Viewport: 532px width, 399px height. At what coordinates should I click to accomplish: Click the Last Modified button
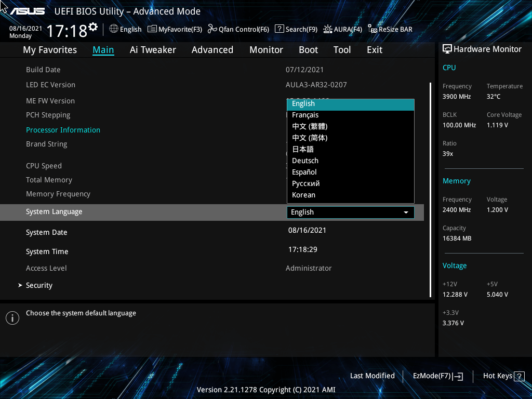tap(372, 376)
